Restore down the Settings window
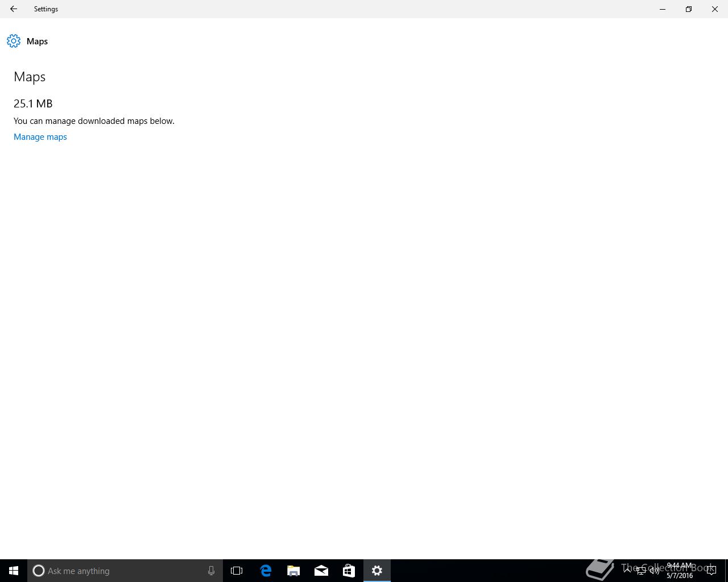Image resolution: width=728 pixels, height=582 pixels. [x=689, y=9]
